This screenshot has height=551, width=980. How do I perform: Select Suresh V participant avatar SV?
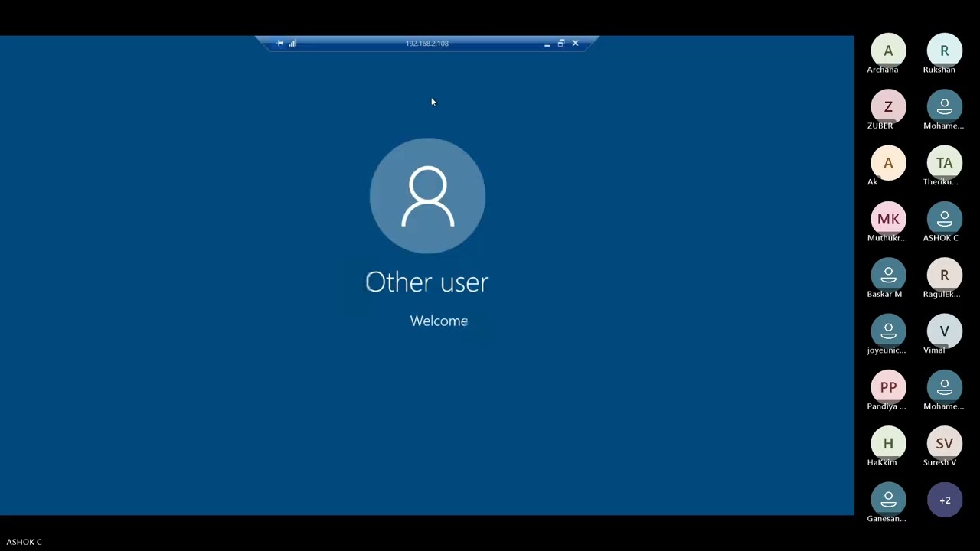click(x=944, y=444)
